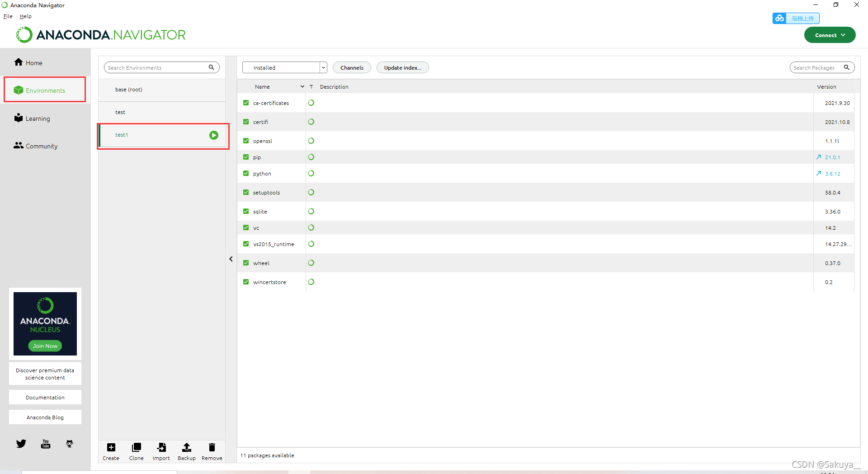868x474 pixels.
Task: Click the Backup environment icon
Action: click(186, 447)
